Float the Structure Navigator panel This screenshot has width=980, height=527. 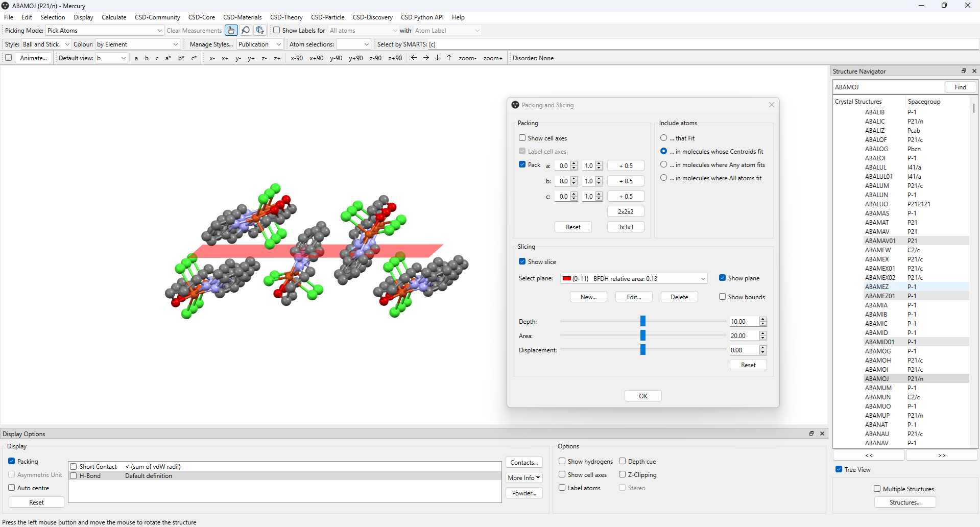point(964,71)
